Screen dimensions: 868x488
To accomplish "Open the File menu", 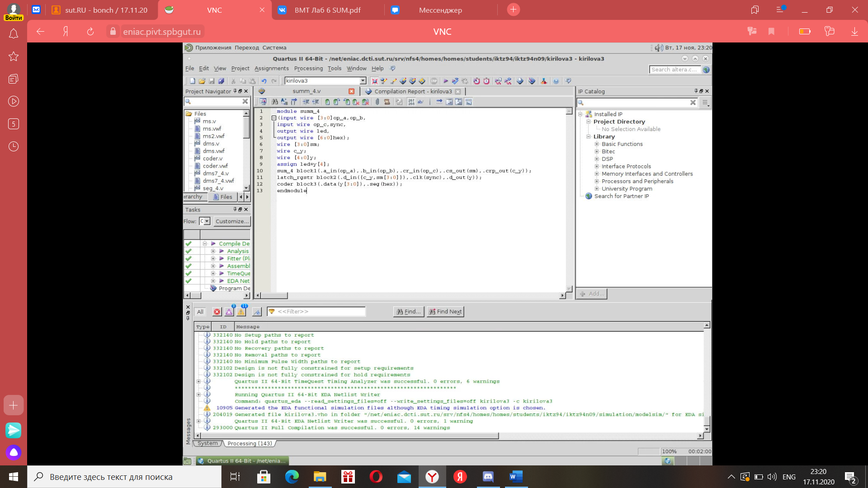I will (189, 69).
